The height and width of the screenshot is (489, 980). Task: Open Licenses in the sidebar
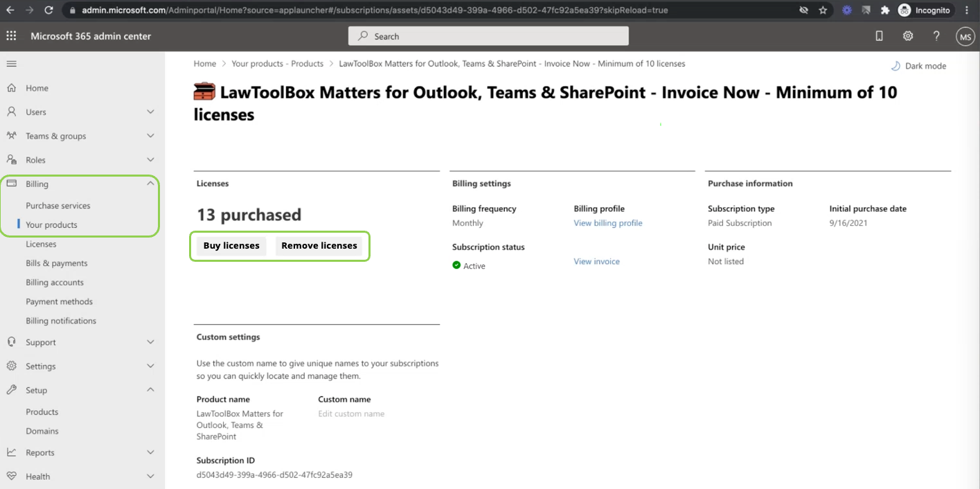41,244
